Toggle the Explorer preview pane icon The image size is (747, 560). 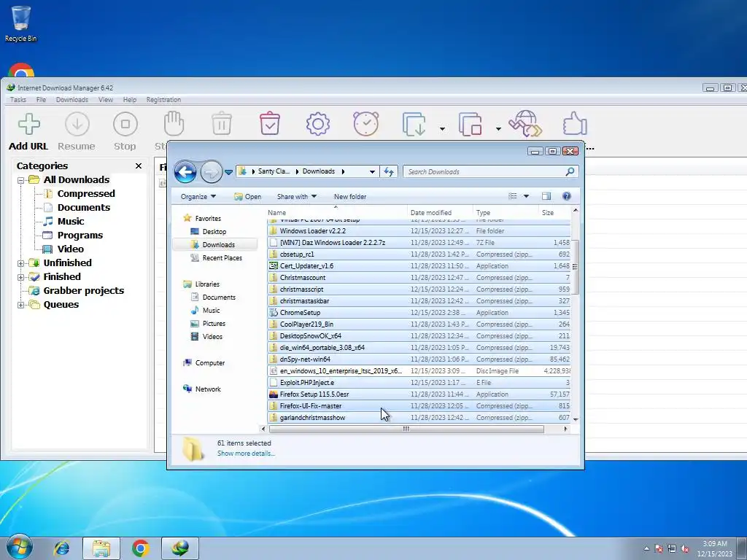546,196
